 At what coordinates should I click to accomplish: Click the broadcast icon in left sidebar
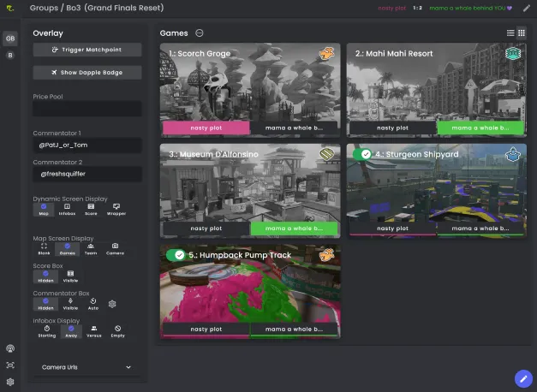pos(10,349)
